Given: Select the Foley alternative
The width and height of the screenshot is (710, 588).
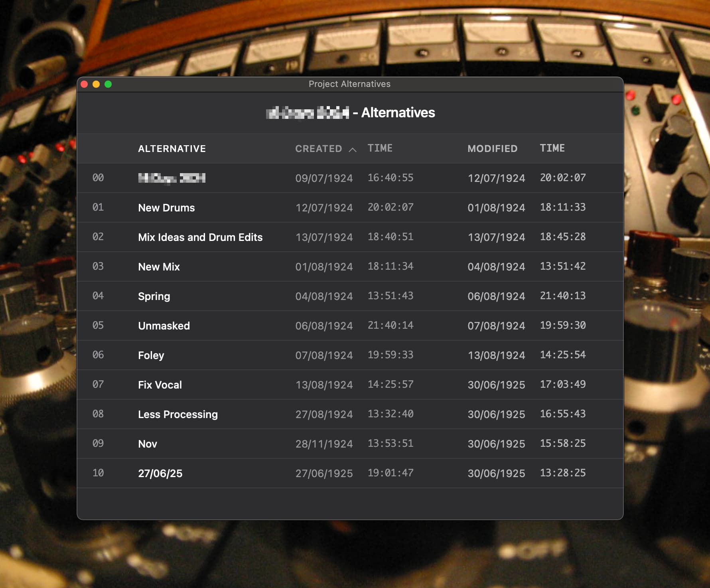Looking at the screenshot, I should tap(350, 355).
